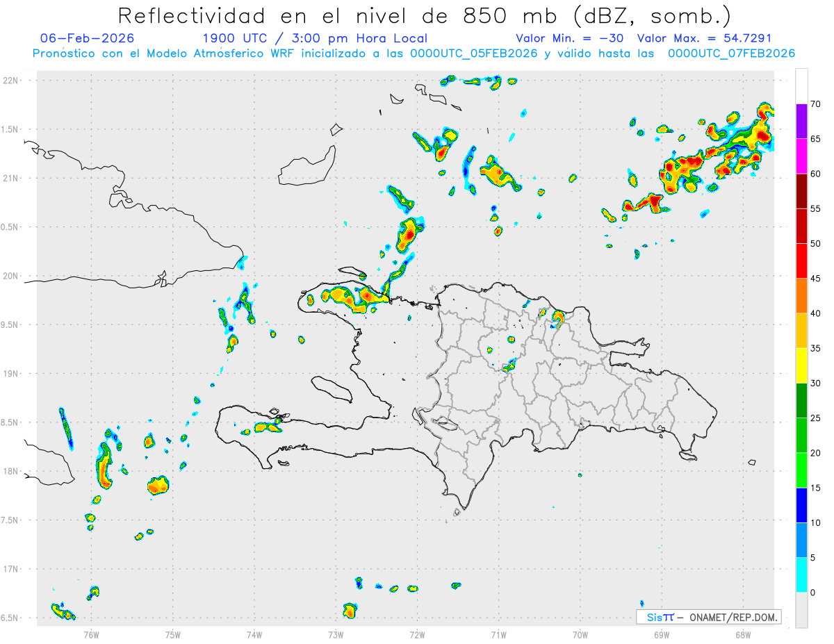Click the '15' colorbar value label
The image size is (834, 644).
(x=816, y=488)
